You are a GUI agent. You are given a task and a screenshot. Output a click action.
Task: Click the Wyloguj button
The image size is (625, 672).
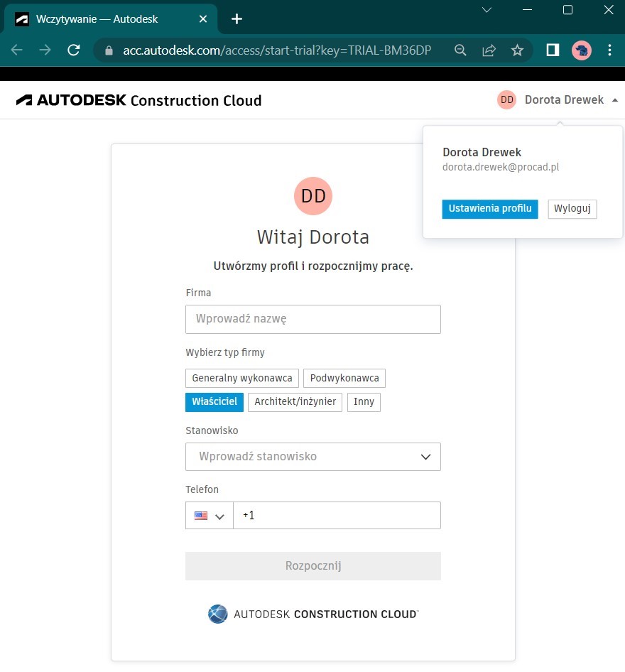(572, 209)
